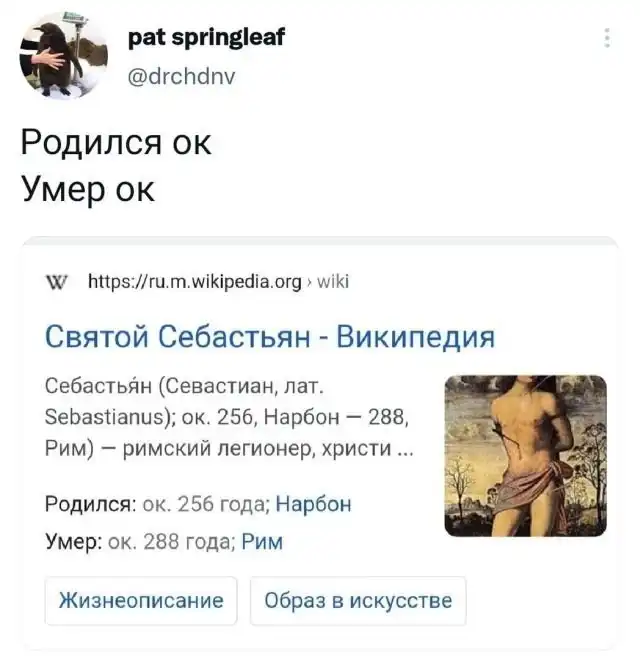640x660 pixels.
Task: Click the wiki breadcrumb after the URL
Action: [x=333, y=282]
